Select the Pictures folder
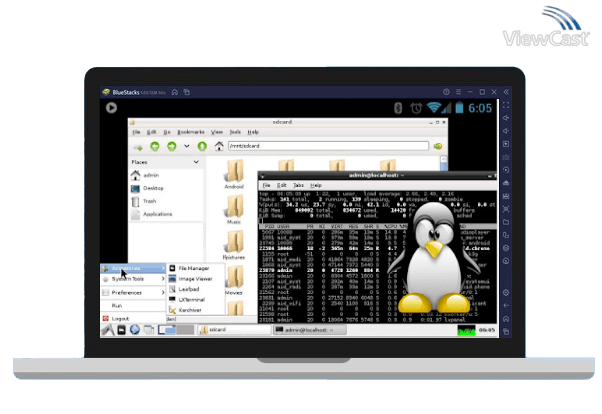Viewport: 602px width, 414px height. pos(234,245)
